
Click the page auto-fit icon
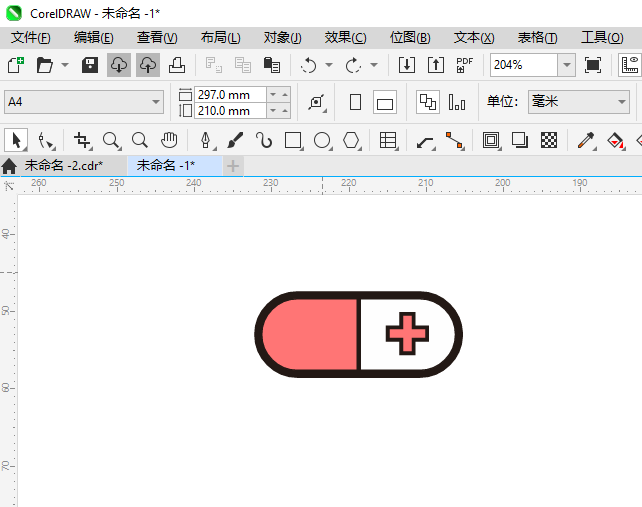click(x=317, y=102)
